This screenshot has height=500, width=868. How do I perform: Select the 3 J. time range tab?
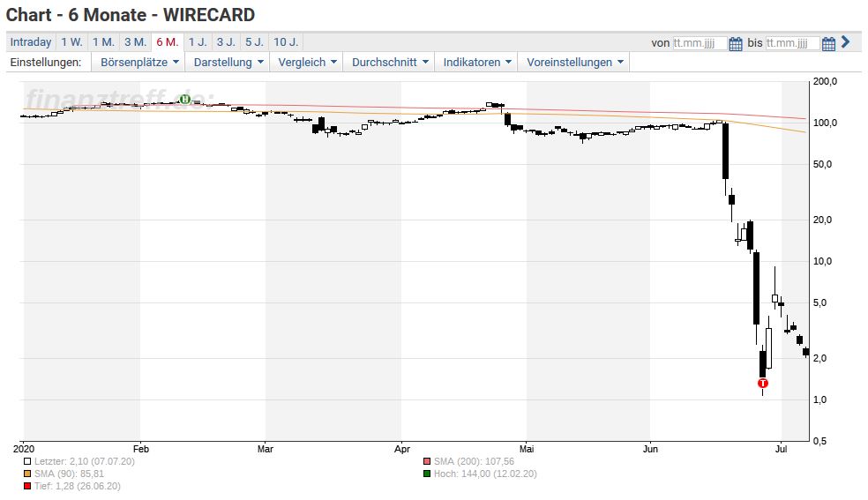(x=226, y=42)
